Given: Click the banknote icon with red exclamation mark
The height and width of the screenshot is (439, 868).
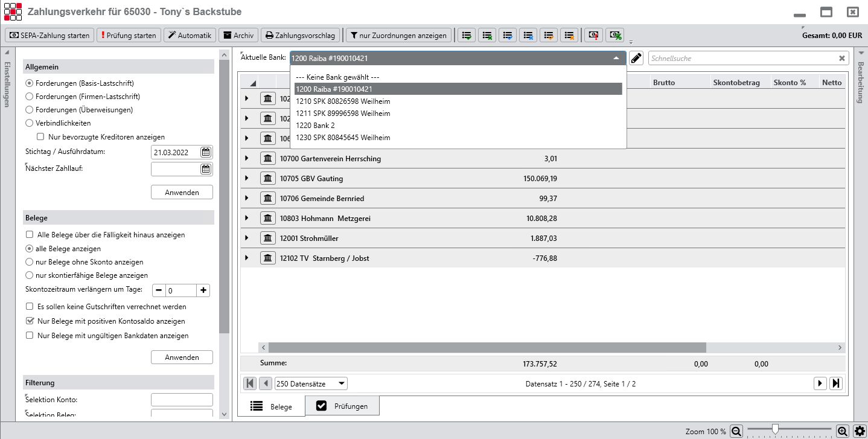Looking at the screenshot, I should 594,35.
